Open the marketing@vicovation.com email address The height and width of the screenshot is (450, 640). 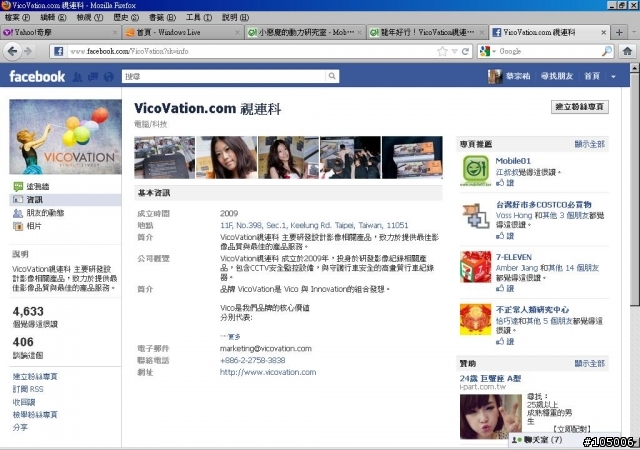266,349
